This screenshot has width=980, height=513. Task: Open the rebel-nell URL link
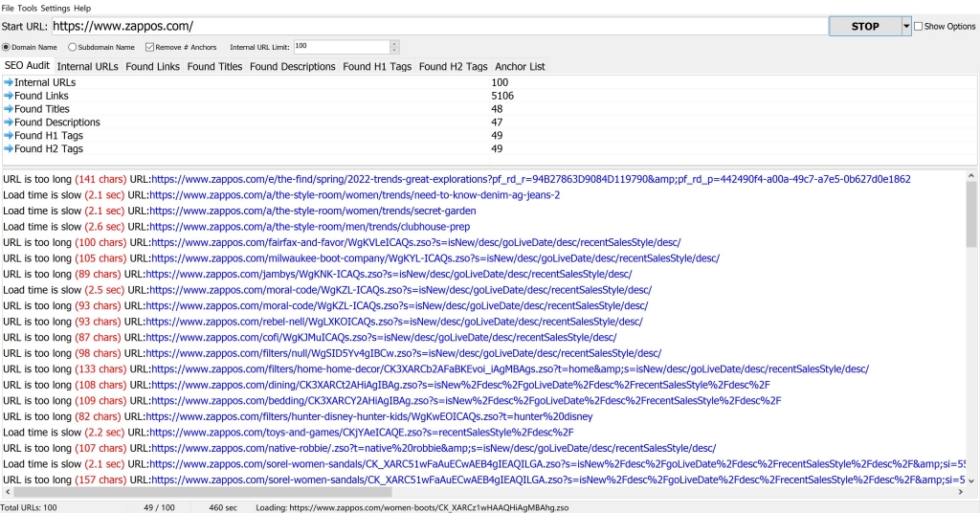pyautogui.click(x=393, y=322)
